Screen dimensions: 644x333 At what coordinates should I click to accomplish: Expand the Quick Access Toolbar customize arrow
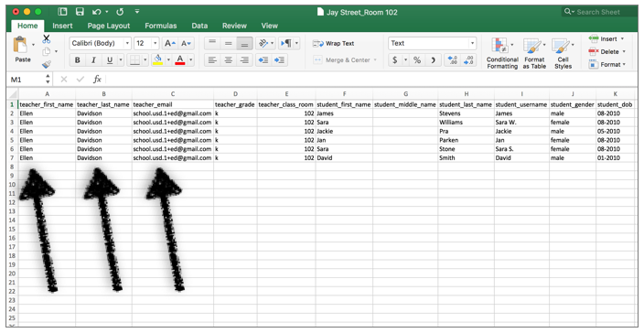pos(137,12)
